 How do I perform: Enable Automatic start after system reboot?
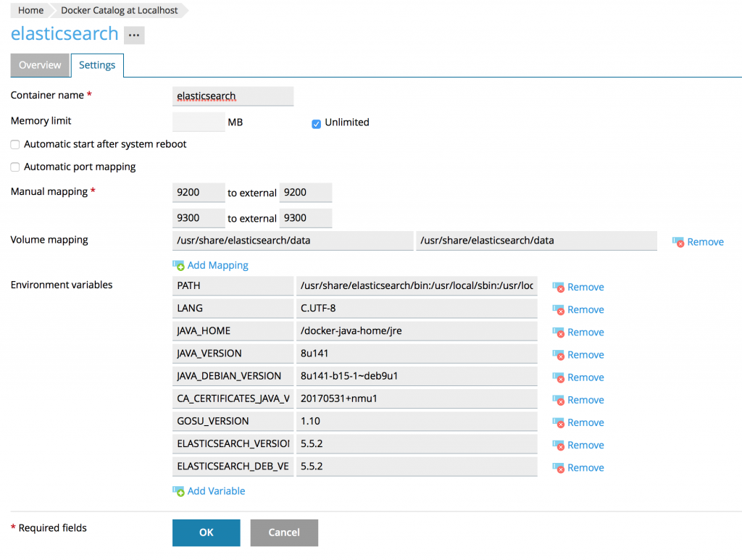[15, 144]
